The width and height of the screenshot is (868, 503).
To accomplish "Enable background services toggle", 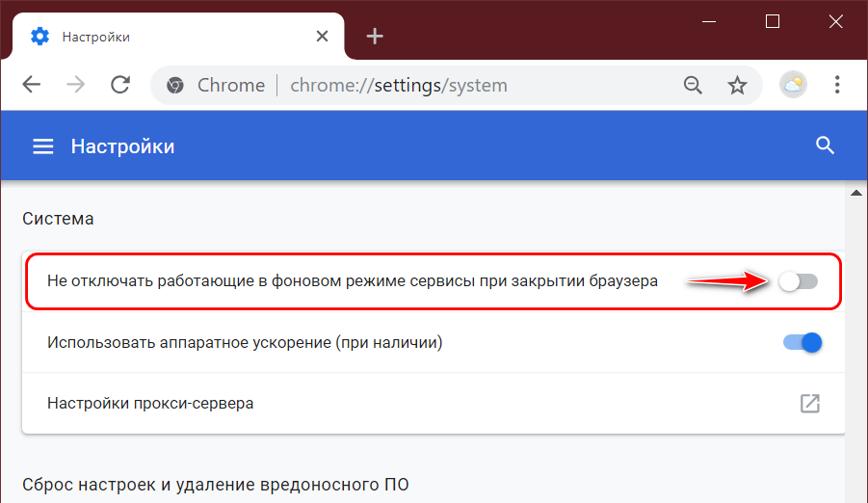I will pyautogui.click(x=798, y=281).
